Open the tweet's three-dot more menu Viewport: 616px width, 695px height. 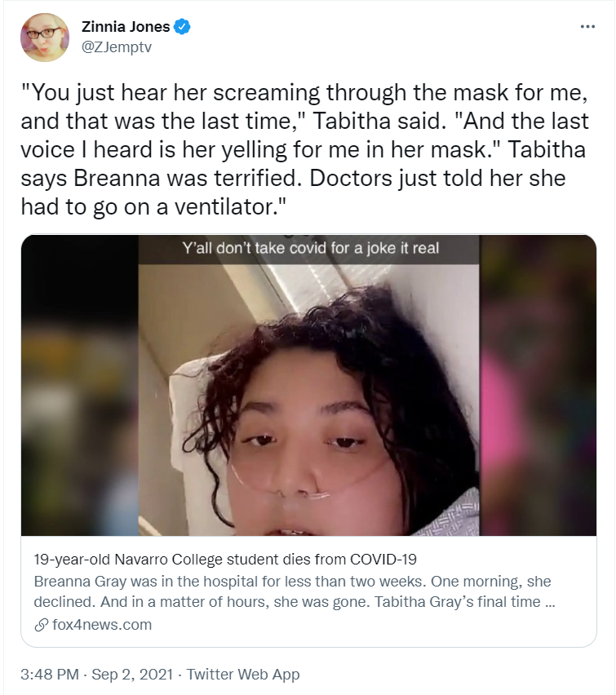(x=587, y=27)
